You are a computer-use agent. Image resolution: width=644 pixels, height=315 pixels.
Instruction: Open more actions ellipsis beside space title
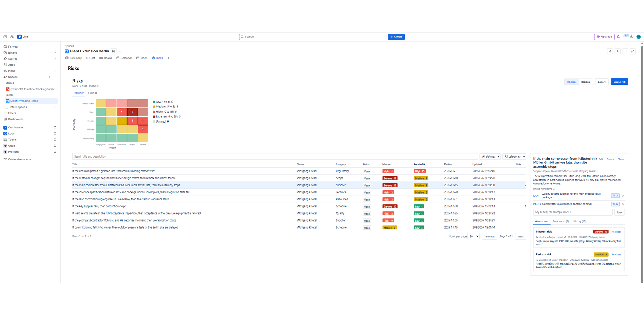pyautogui.click(x=121, y=51)
